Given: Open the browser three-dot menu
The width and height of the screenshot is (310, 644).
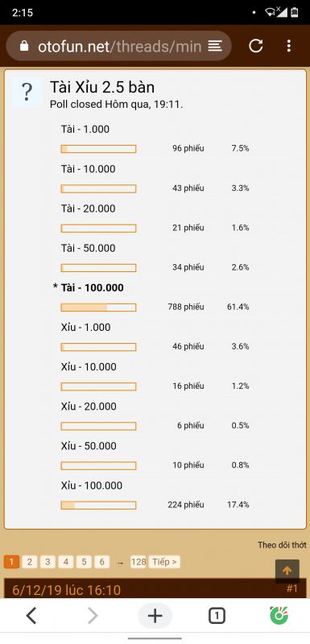Looking at the screenshot, I should coord(289,46).
